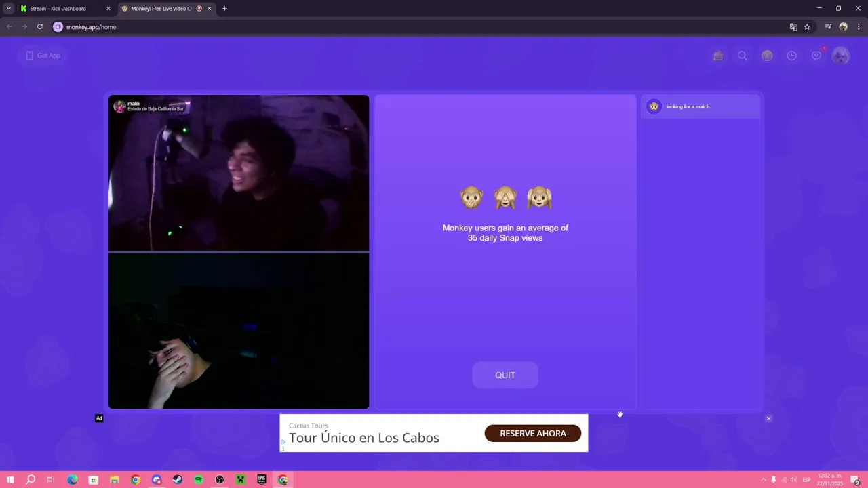Switch the ESP keyboard language
This screenshot has height=488, width=868.
tap(807, 480)
